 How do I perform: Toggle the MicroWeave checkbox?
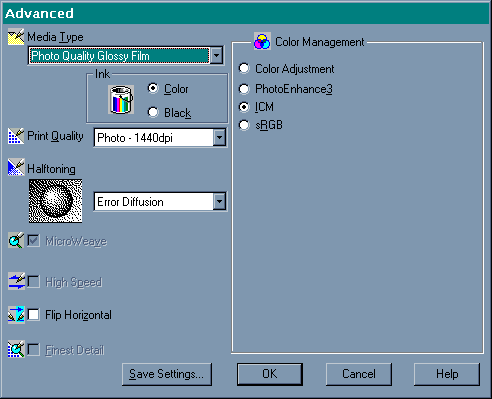click(x=34, y=241)
